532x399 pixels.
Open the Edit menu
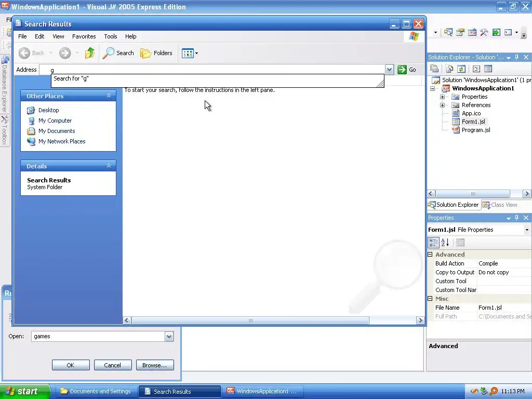click(x=39, y=36)
